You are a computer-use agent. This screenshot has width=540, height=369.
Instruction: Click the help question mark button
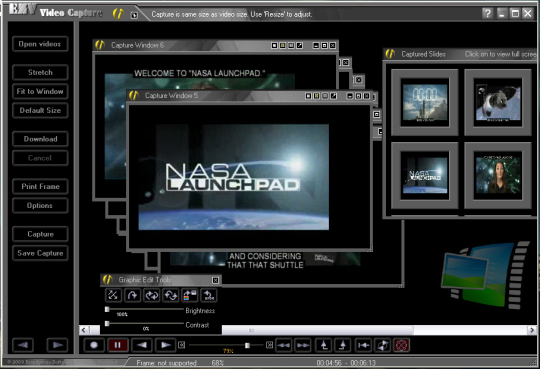point(487,13)
